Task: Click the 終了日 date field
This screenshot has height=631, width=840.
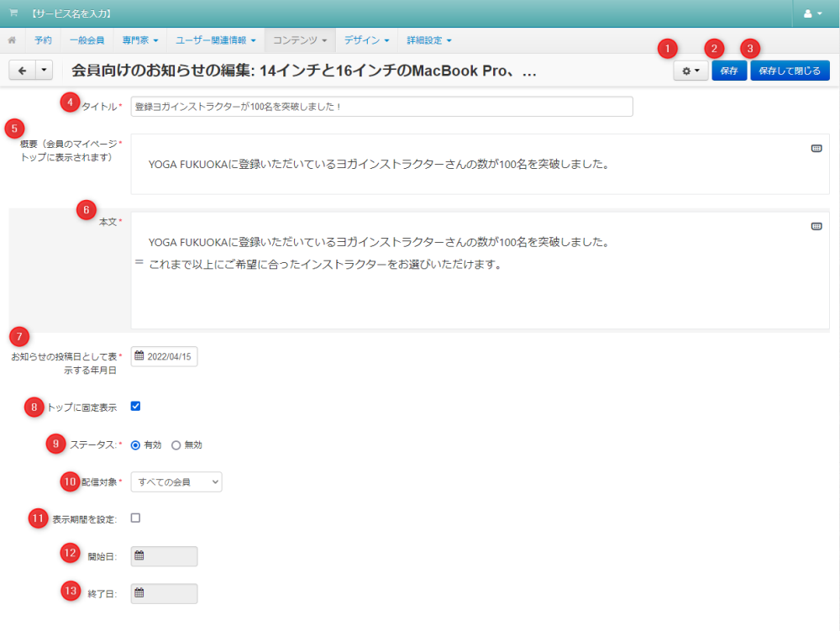Action: (164, 593)
